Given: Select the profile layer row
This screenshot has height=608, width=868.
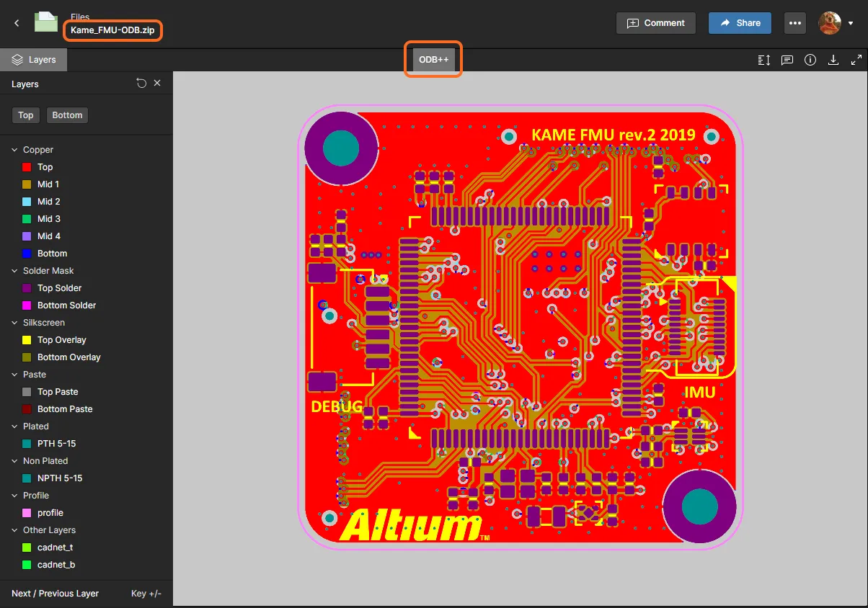Looking at the screenshot, I should [87, 513].
